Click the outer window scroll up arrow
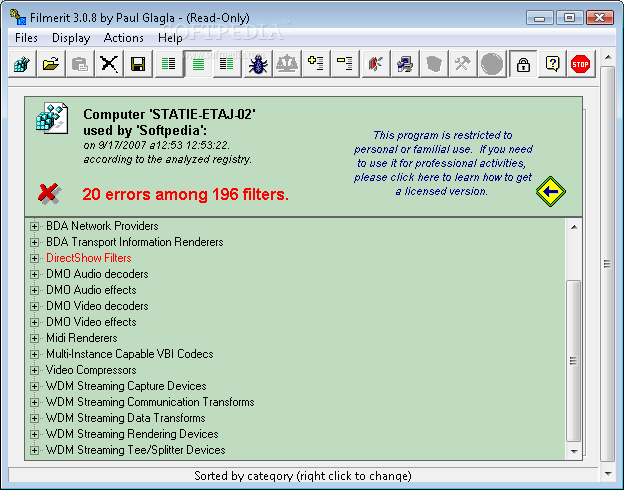Viewport: 624px width, 490px height. click(x=608, y=58)
